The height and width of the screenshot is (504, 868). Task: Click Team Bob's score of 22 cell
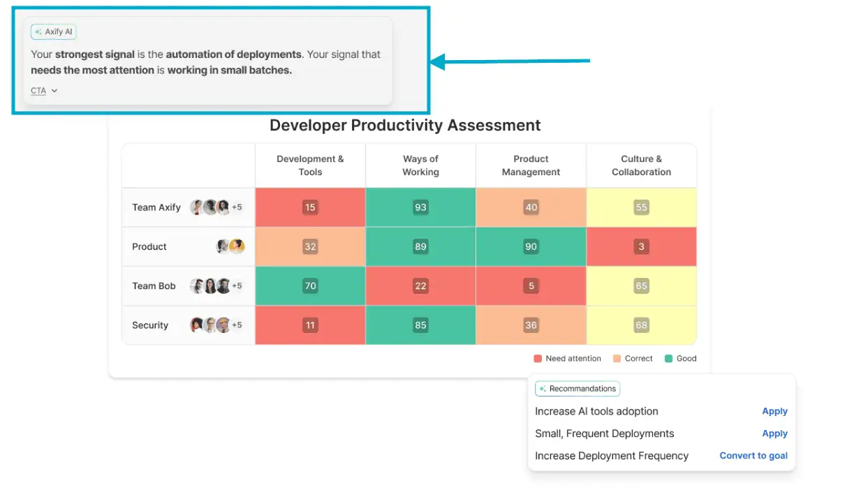(x=420, y=286)
